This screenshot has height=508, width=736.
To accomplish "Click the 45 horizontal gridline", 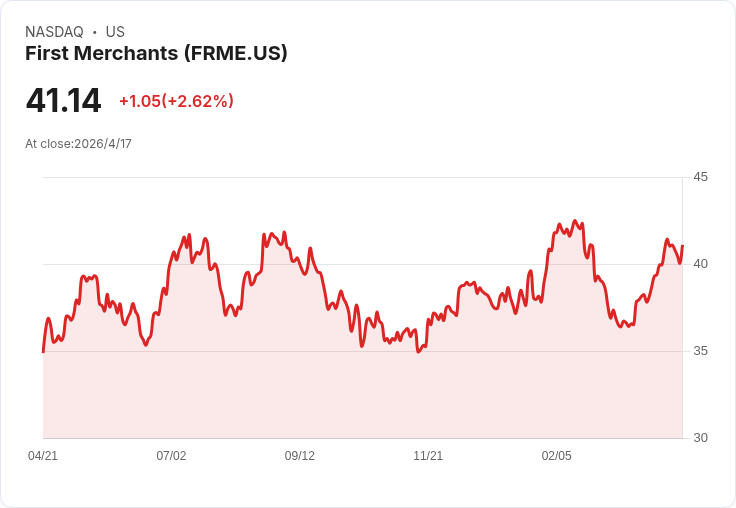I will tap(362, 177).
